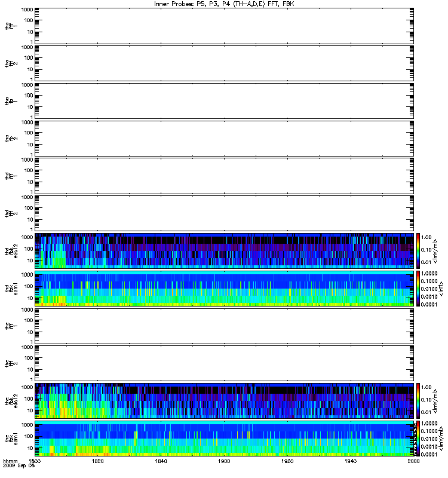
Task: Click inside the the fbk edc12 spectrogram
Action: tap(225, 401)
